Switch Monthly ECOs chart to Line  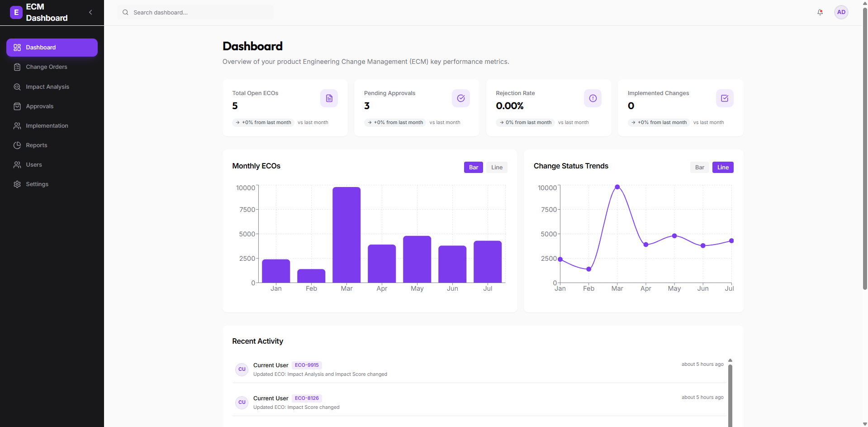point(497,168)
